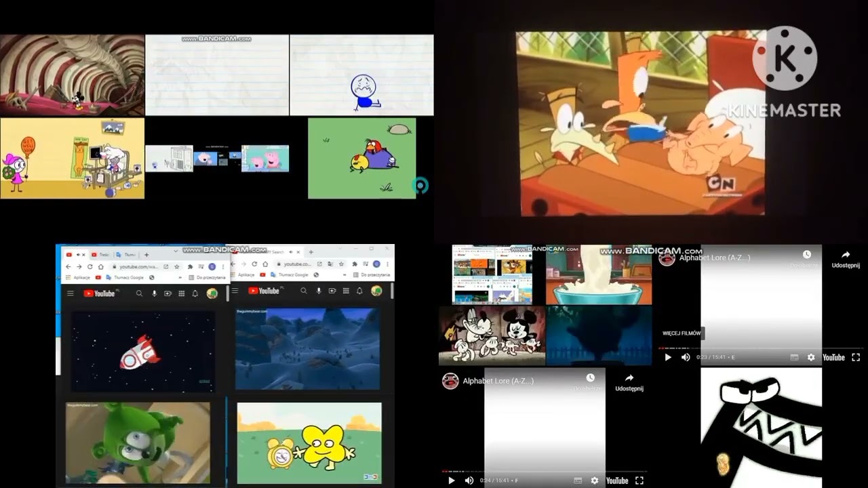Toggle subtitles on the 0:23 Alphabet Lore player
868x488 pixels.
coord(795,357)
